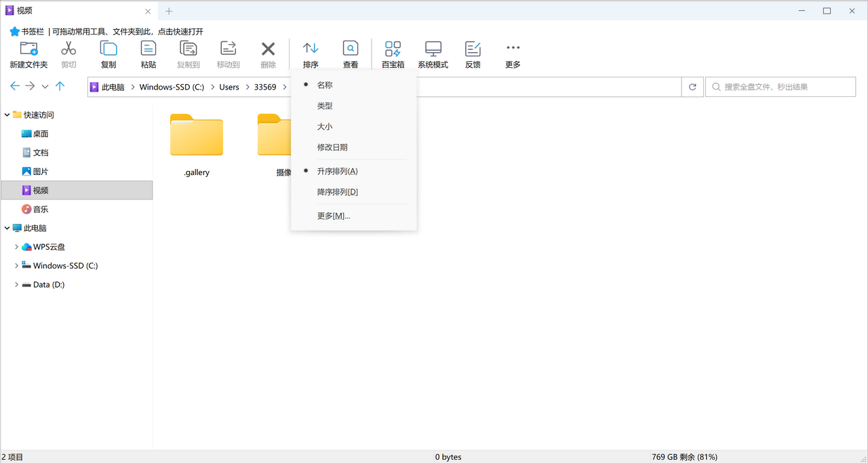Open the 更多 (More) toolbar button
Screen dimensions: 868x464
513,49
